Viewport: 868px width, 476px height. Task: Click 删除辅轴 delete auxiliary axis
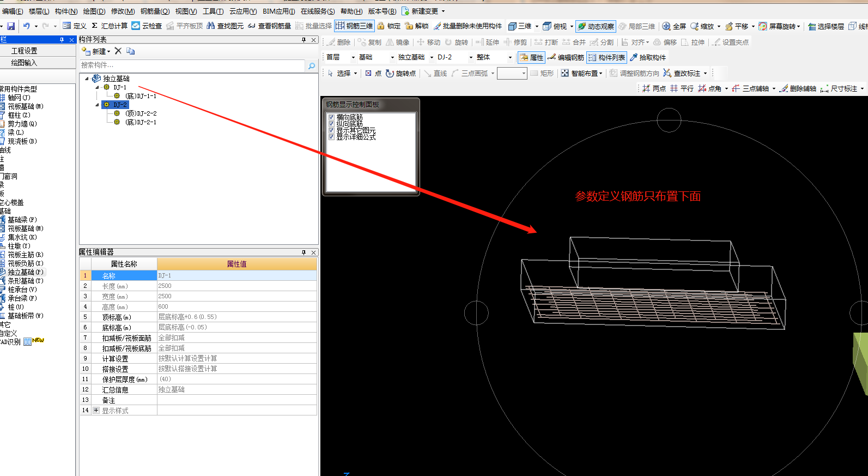pos(798,88)
